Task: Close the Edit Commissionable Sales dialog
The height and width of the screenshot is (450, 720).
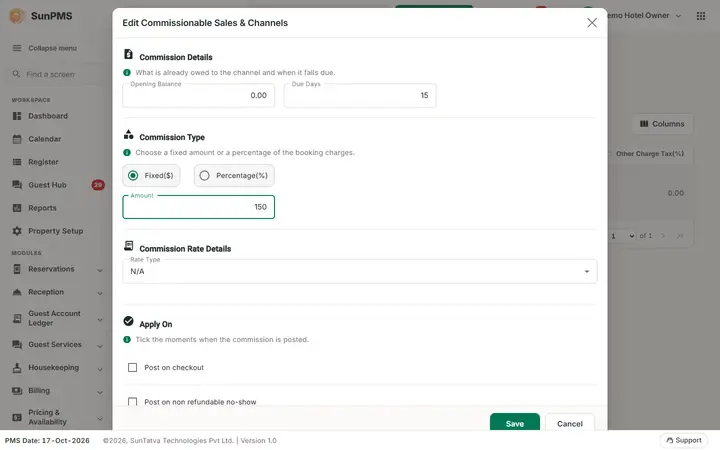Action: click(592, 23)
